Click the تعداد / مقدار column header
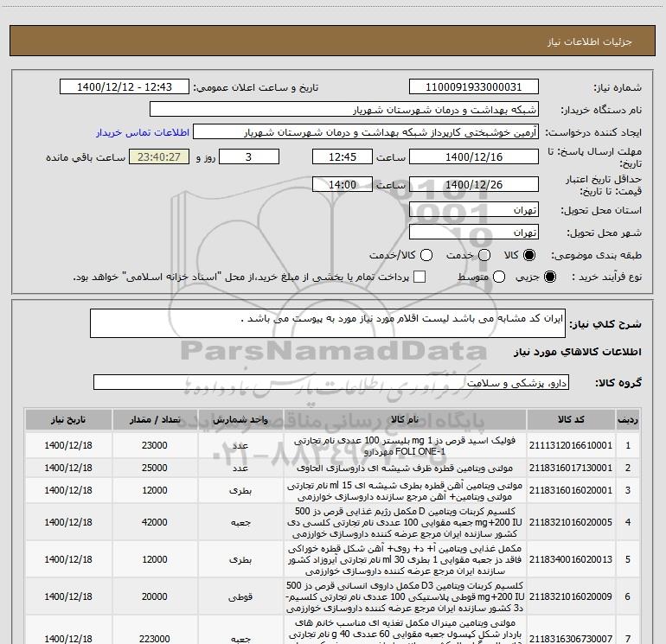Image resolution: width=666 pixels, height=644 pixels. (x=155, y=419)
